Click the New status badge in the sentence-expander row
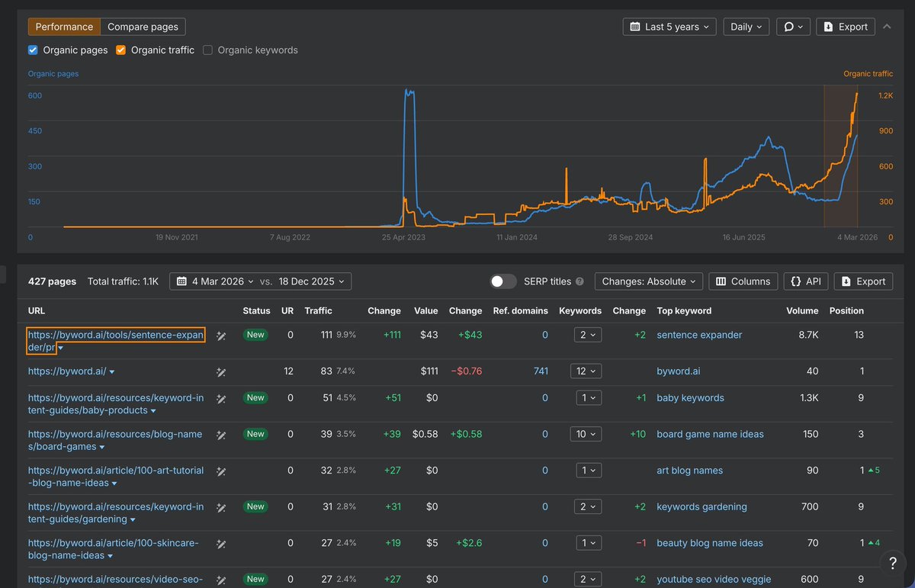Screen dimensions: 915x588 [x=255, y=335]
